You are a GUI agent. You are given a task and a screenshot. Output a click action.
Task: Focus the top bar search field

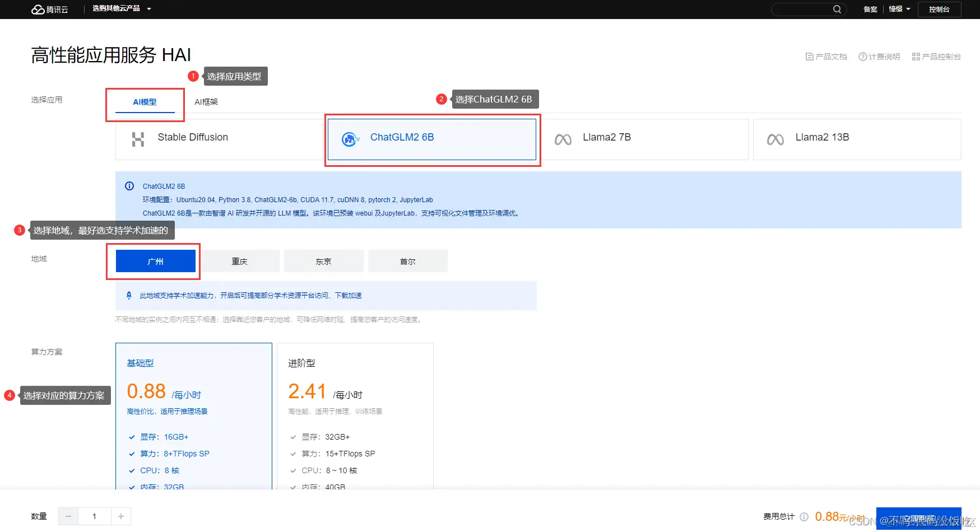[x=809, y=9]
